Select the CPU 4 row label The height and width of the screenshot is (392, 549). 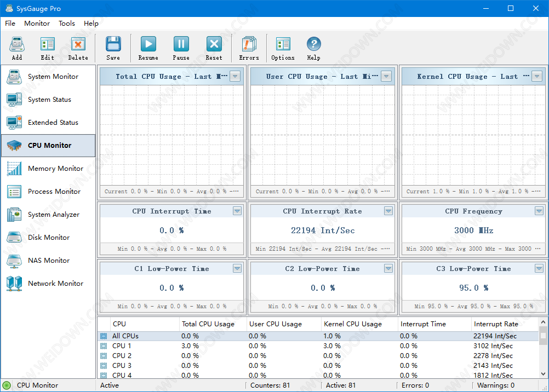[x=122, y=375]
